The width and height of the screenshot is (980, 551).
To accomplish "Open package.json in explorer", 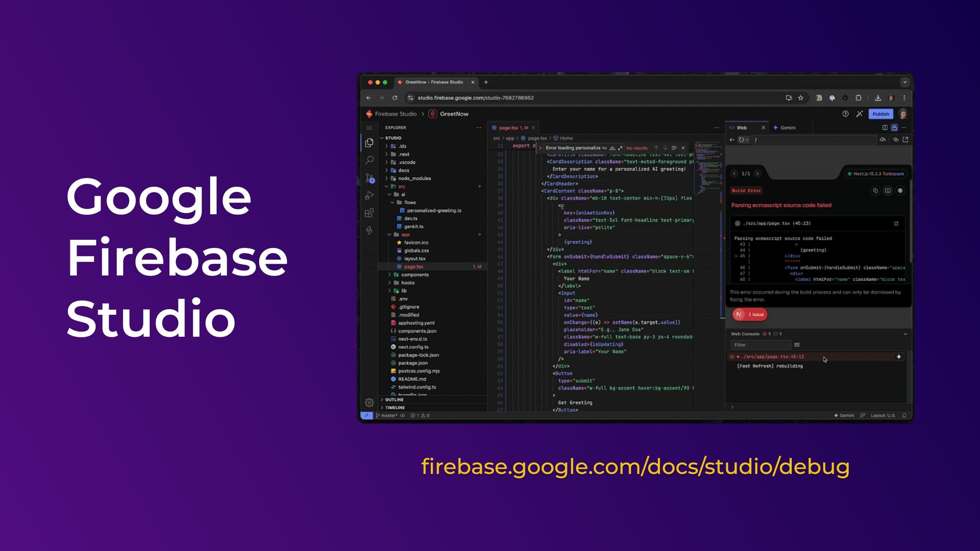I will tap(409, 363).
